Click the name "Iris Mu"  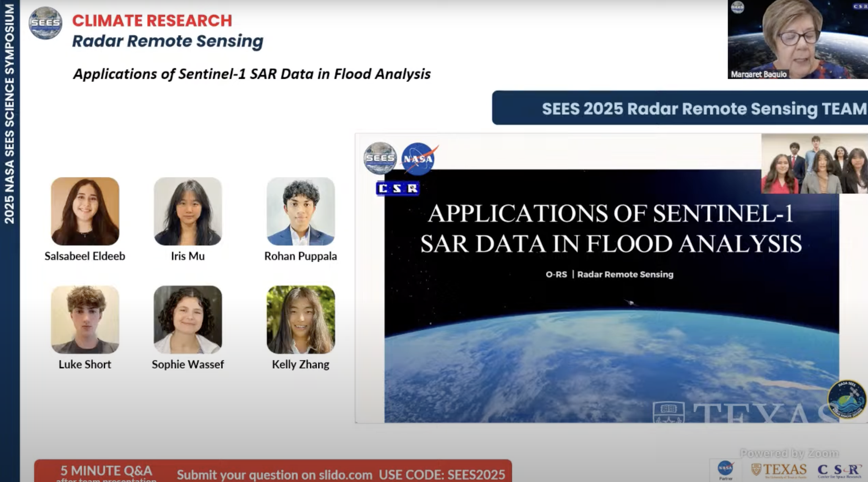pyautogui.click(x=188, y=256)
